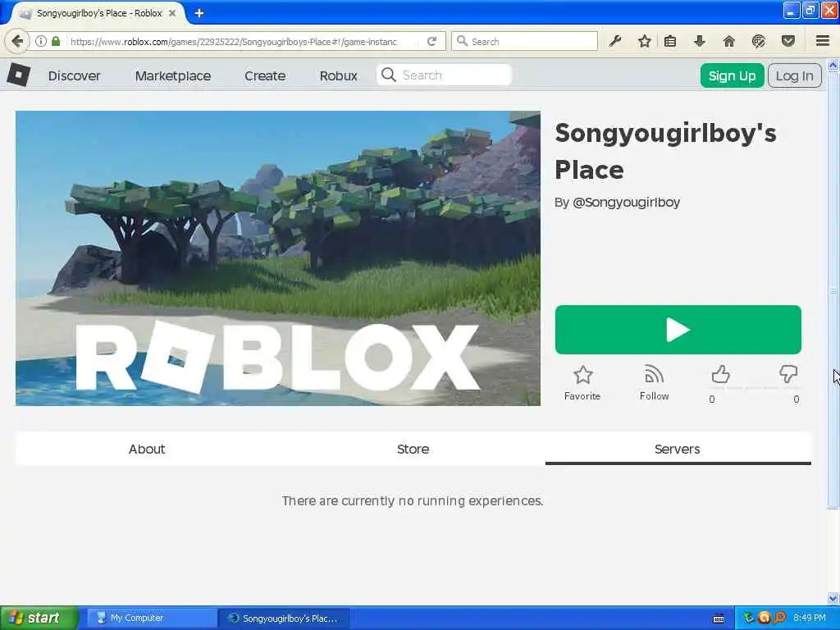Click the vertical scrollbar thumb
Image resolution: width=840 pixels, height=630 pixels.
click(833, 290)
